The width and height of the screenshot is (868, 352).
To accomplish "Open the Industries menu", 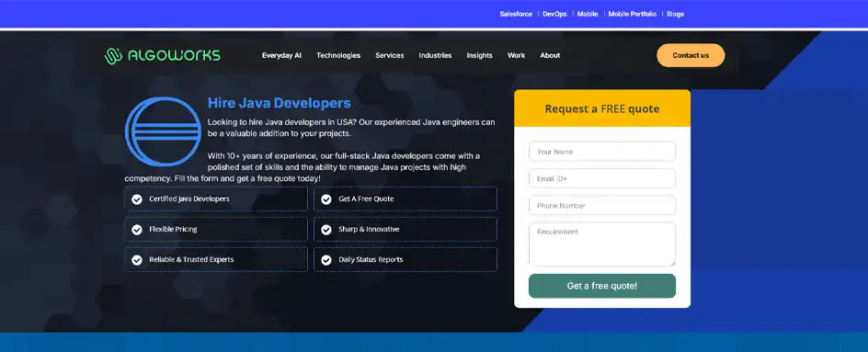I will (x=435, y=55).
